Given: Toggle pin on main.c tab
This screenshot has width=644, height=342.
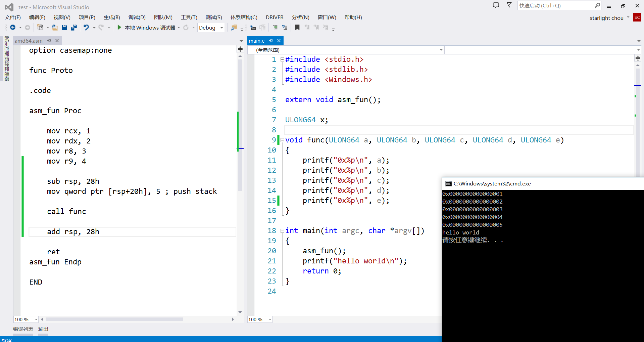Looking at the screenshot, I should point(271,41).
